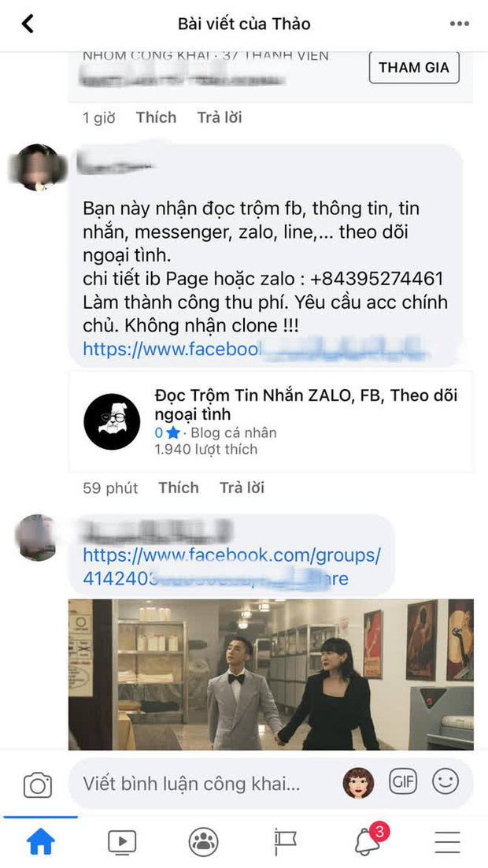
Task: Reply to the 1 giờ comment
Action: click(220, 117)
